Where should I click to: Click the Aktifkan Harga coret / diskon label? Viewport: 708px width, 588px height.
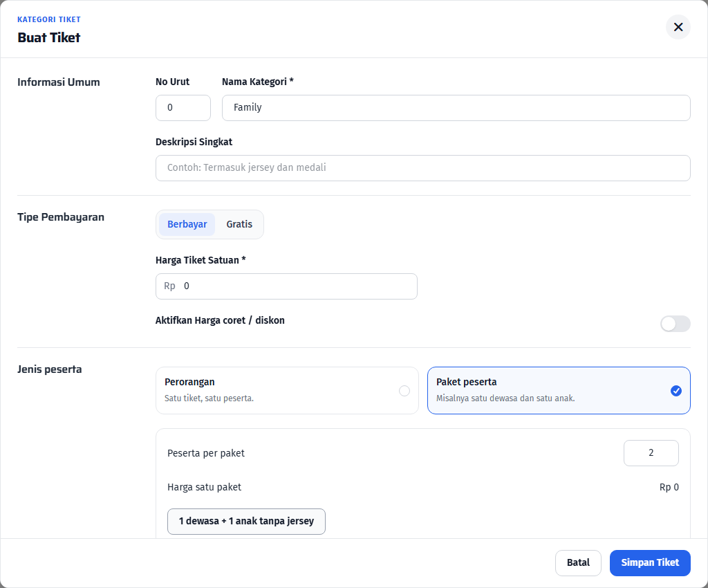click(220, 321)
